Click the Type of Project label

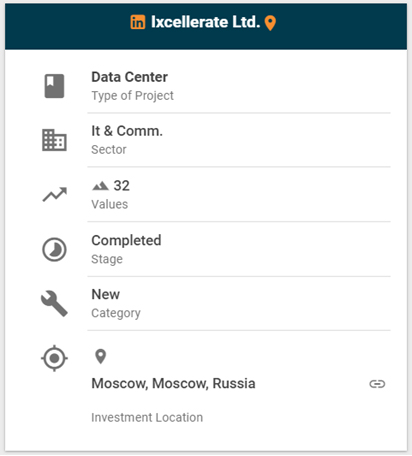[x=132, y=96]
